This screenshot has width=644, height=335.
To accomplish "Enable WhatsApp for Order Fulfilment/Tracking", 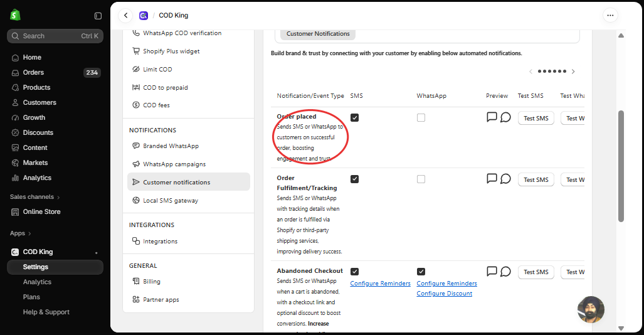I will tap(421, 179).
